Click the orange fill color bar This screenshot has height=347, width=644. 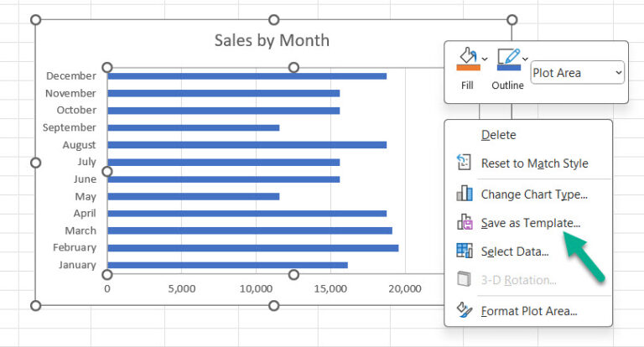click(x=468, y=68)
